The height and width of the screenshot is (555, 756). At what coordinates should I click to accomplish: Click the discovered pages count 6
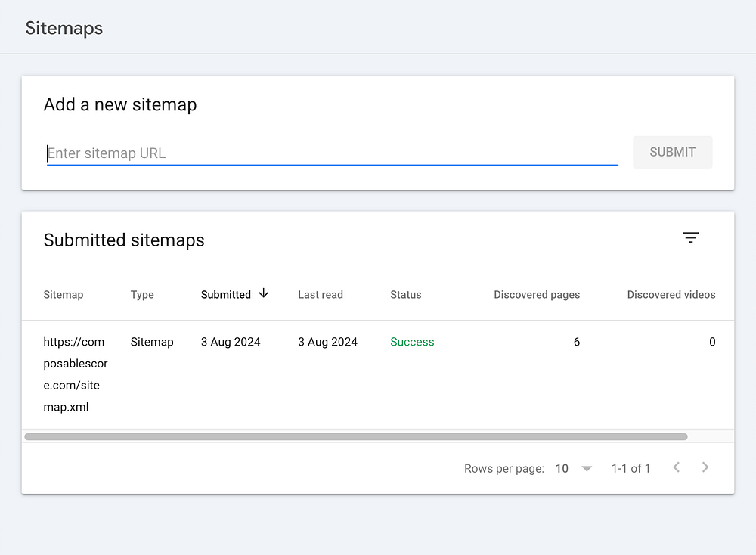point(576,342)
